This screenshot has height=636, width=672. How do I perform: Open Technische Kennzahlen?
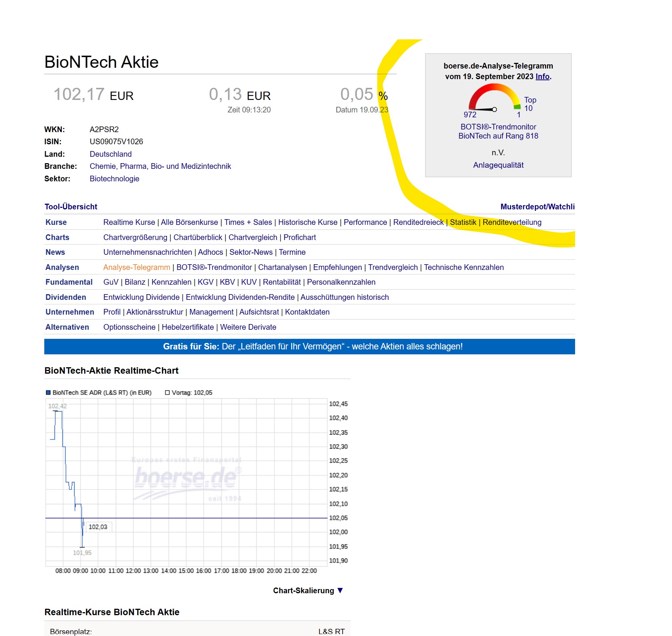point(464,267)
